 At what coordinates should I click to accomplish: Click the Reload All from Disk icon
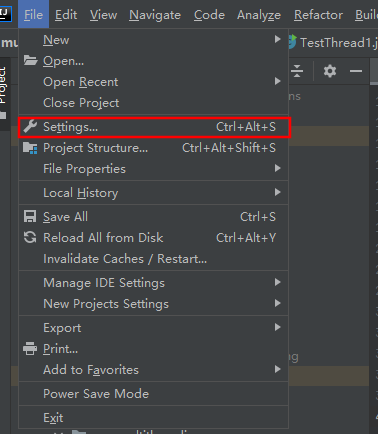tap(30, 238)
